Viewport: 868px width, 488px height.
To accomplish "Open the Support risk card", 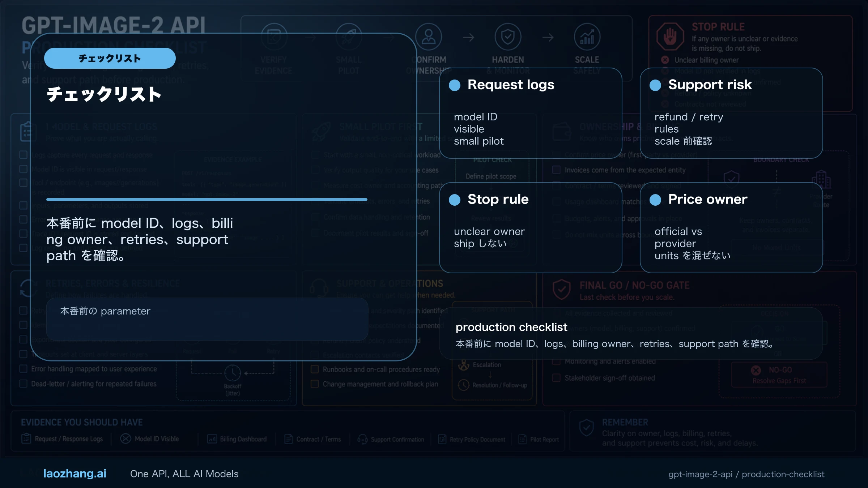I will click(x=731, y=113).
